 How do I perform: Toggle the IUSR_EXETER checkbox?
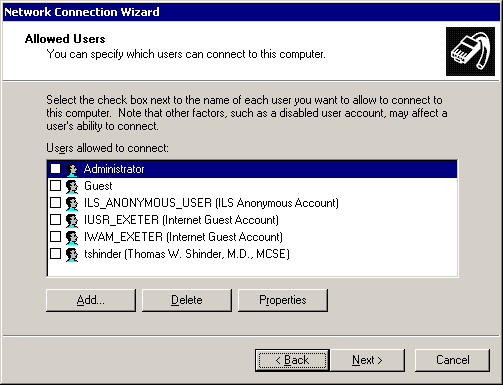tap(55, 219)
